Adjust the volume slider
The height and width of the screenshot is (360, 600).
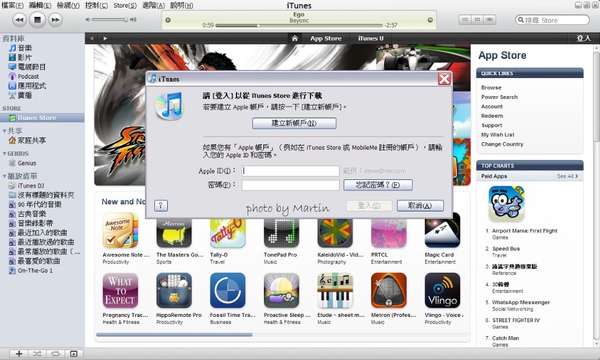point(109,20)
